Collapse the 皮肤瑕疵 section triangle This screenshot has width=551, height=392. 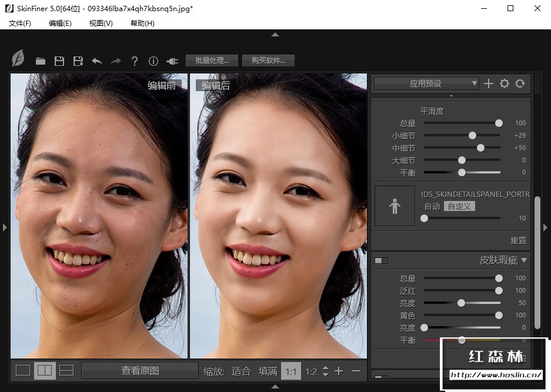pos(524,260)
